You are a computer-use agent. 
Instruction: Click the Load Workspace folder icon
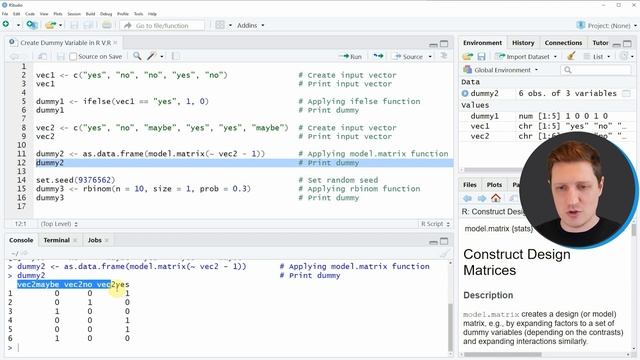pos(468,56)
